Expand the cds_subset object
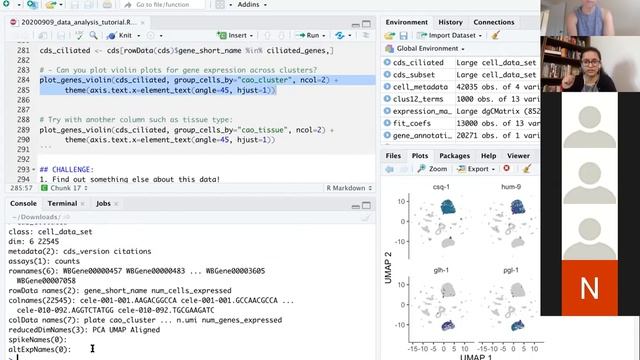This screenshot has width=640, height=360. pyautogui.click(x=387, y=75)
